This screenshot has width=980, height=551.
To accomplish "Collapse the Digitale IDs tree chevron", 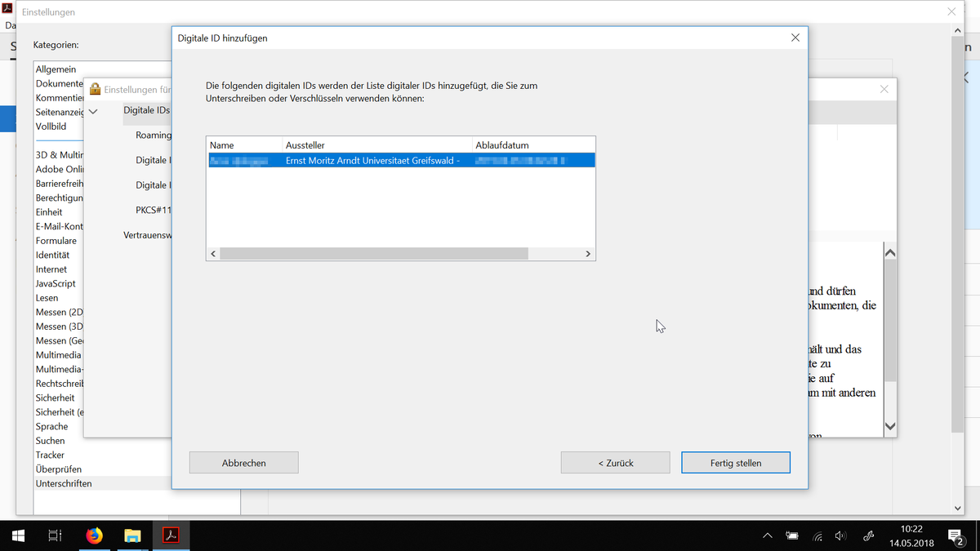I will (93, 111).
